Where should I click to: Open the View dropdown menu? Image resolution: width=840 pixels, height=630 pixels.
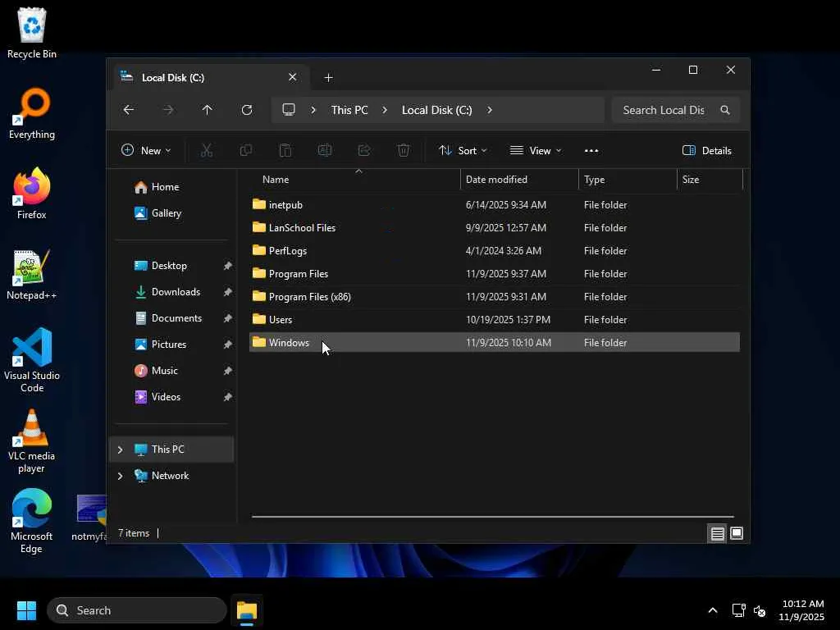tap(536, 150)
